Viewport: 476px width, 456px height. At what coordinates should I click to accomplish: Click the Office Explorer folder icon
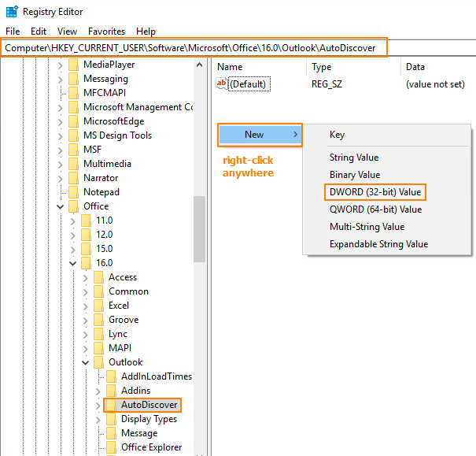(x=112, y=447)
